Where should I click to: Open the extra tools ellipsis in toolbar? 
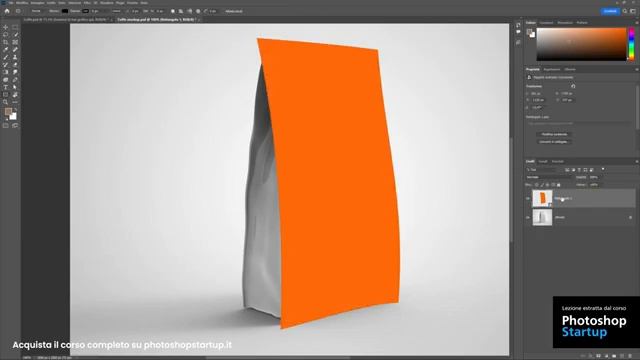point(15,102)
